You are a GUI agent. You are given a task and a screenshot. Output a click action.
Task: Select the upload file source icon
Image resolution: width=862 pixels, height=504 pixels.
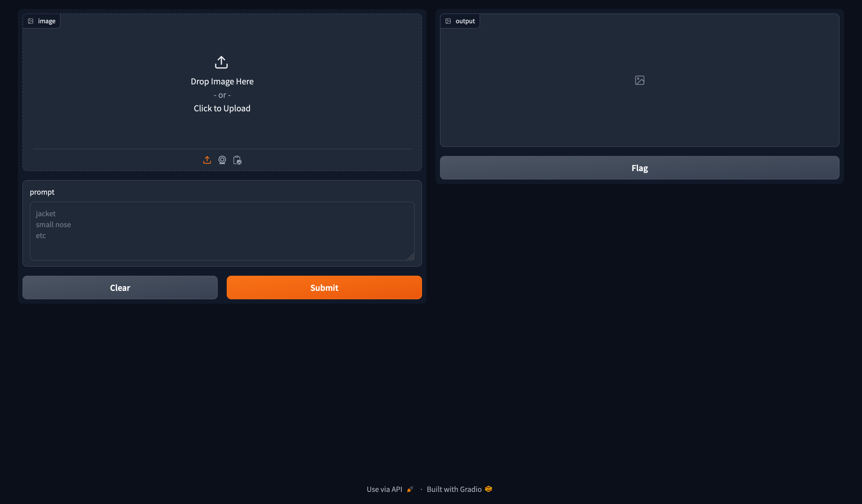click(x=207, y=160)
